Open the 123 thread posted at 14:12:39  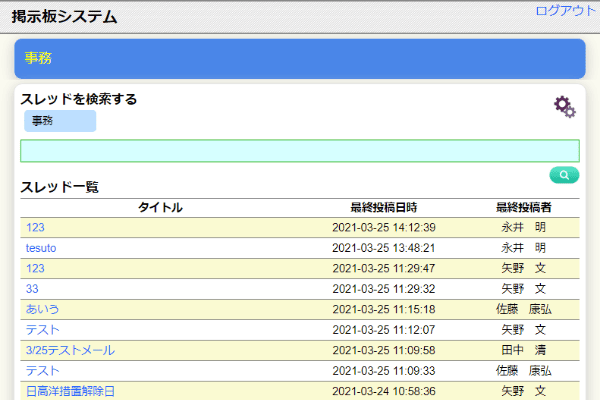[35, 228]
